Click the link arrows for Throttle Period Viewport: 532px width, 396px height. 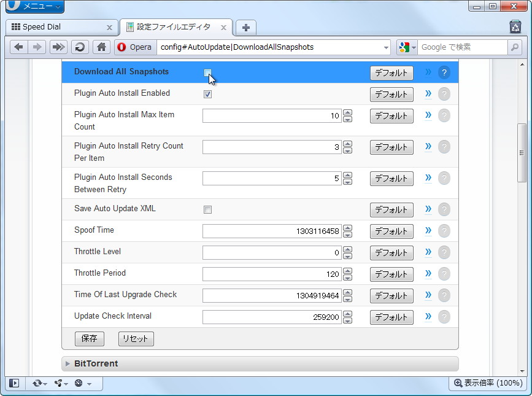click(428, 273)
